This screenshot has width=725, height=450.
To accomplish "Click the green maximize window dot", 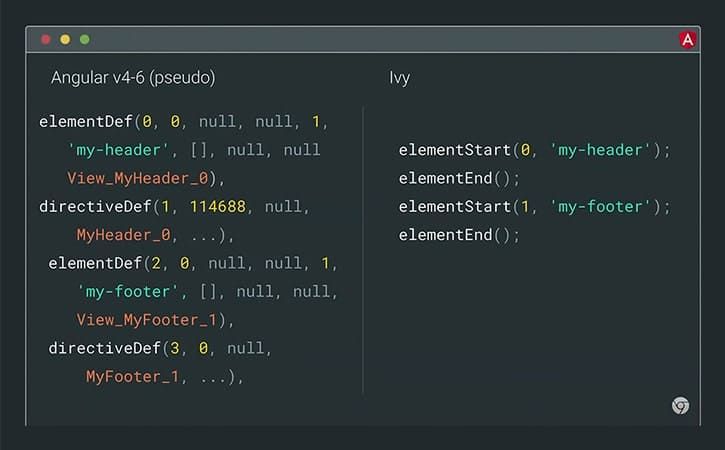I will click(85, 39).
